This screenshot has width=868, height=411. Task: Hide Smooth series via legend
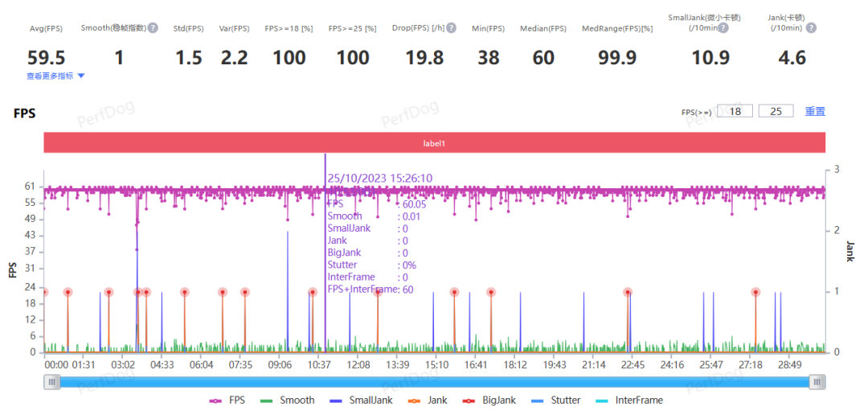[288, 401]
